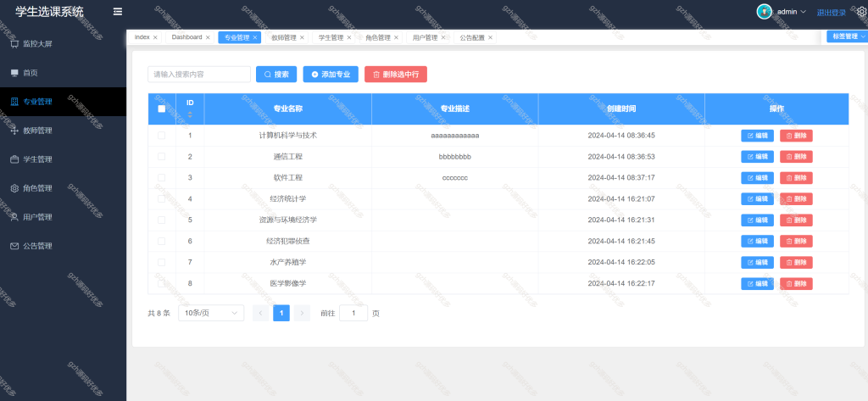Select all rows with header checkbox
This screenshot has width=868, height=401.
pos(162,109)
